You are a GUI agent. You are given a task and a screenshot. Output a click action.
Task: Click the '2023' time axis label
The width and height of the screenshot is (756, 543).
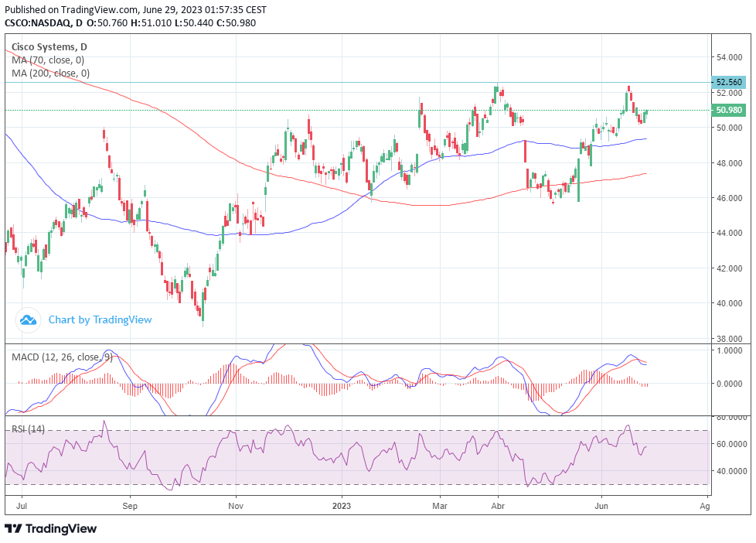point(342,506)
